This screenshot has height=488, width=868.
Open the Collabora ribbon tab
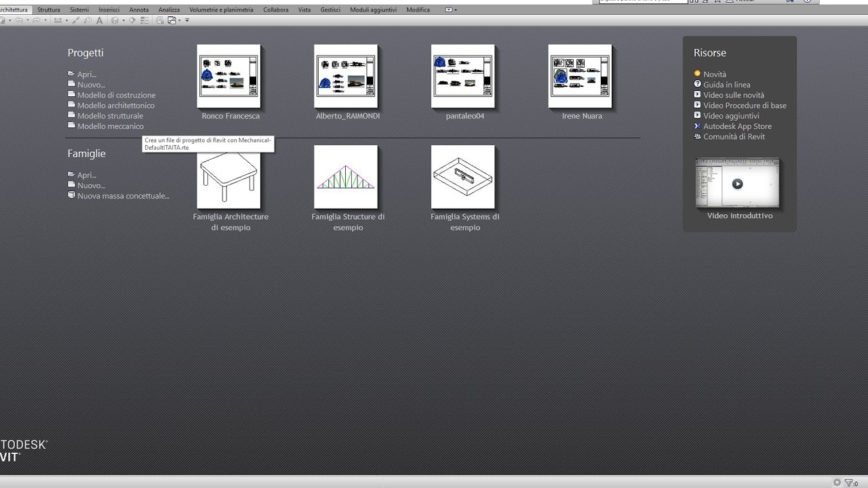[x=276, y=10]
